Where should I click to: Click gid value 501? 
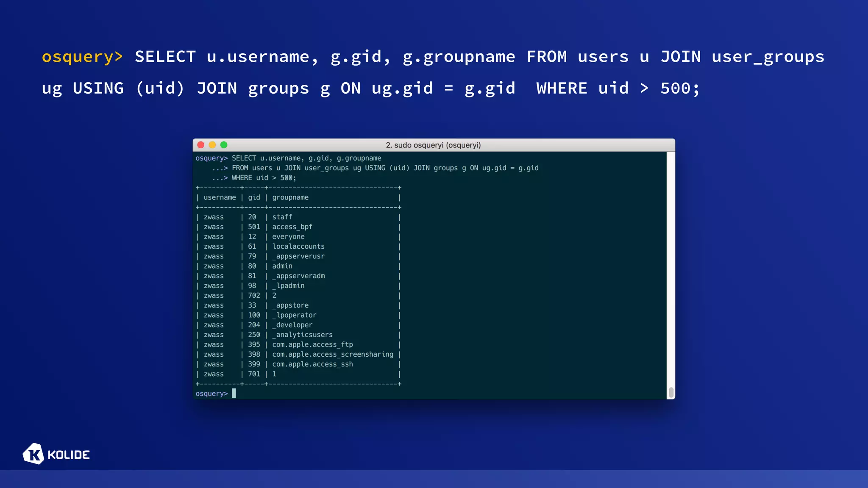tap(254, 227)
